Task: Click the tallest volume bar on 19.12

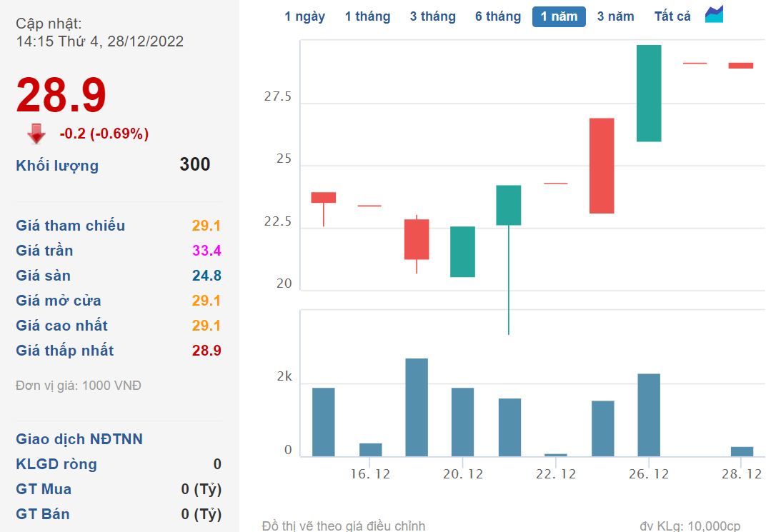Action: [417, 407]
